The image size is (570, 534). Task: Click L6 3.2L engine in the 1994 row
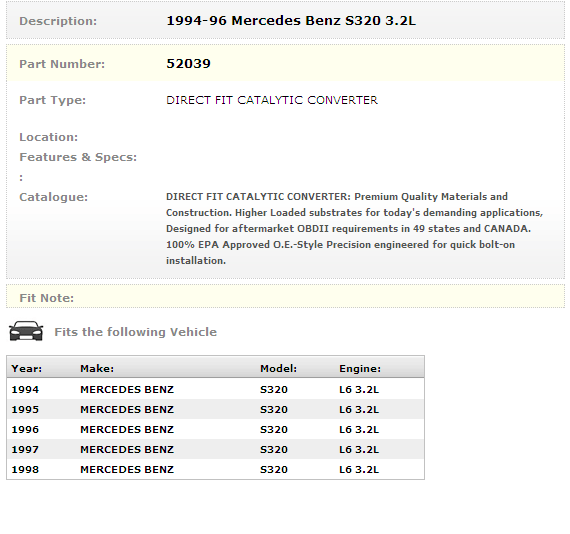359,390
